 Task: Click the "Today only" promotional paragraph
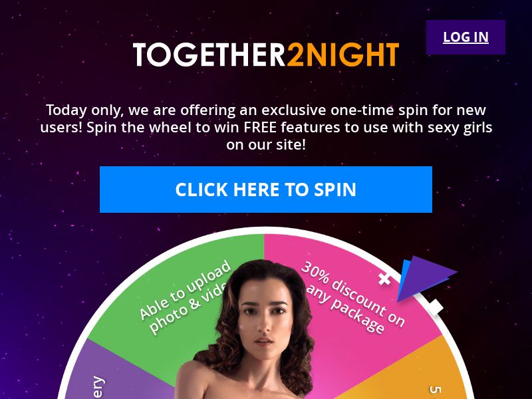pyautogui.click(x=266, y=127)
